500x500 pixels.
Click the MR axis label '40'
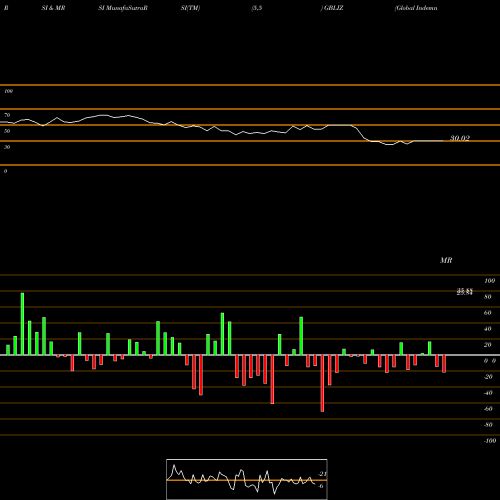coord(488,329)
